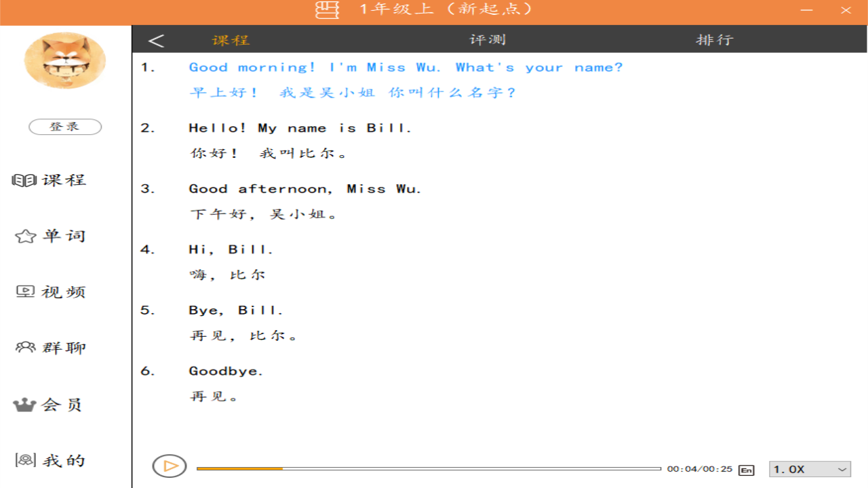Open the 会员 membership crown section
This screenshot has width=868, height=488.
[x=50, y=404]
